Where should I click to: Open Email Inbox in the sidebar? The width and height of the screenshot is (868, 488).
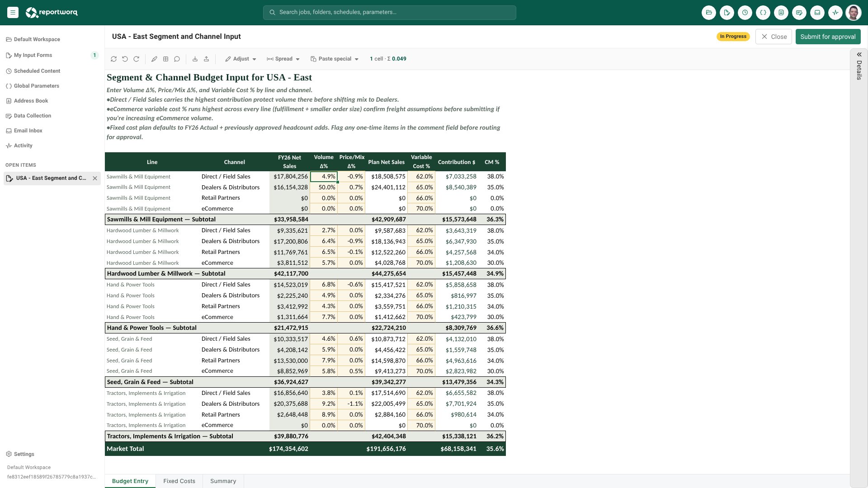tap(52, 131)
